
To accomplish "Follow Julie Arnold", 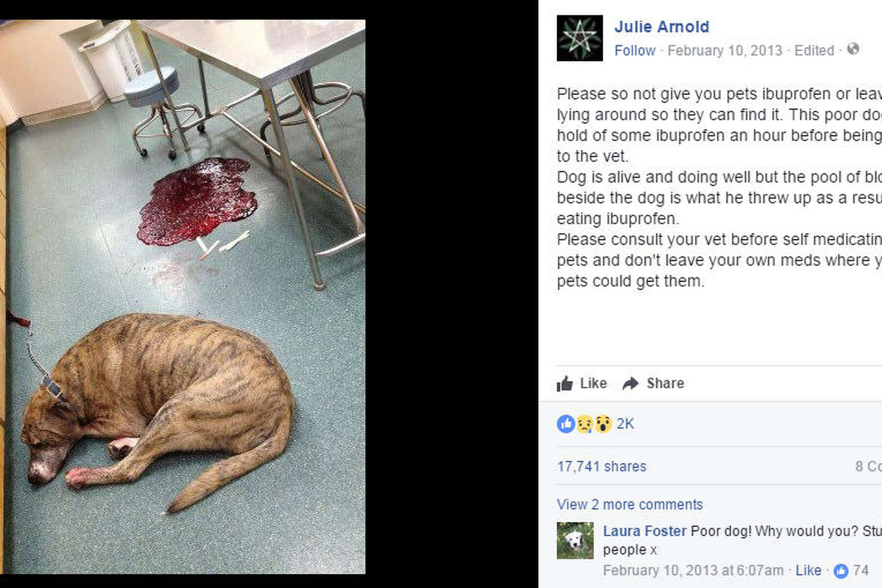I will pos(635,50).
